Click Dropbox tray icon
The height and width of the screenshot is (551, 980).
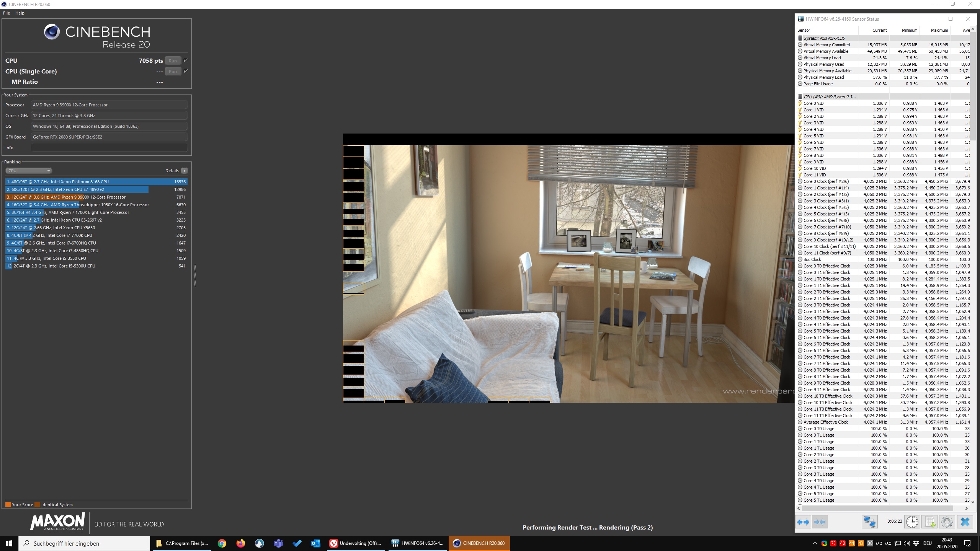pyautogui.click(x=916, y=543)
